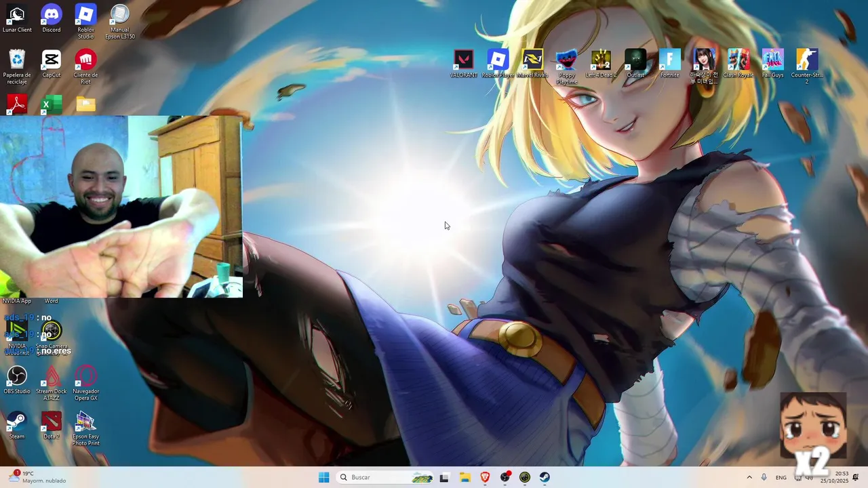This screenshot has height=488, width=868.
Task: Open the Papelera de reciclaje icon
Action: [17, 67]
